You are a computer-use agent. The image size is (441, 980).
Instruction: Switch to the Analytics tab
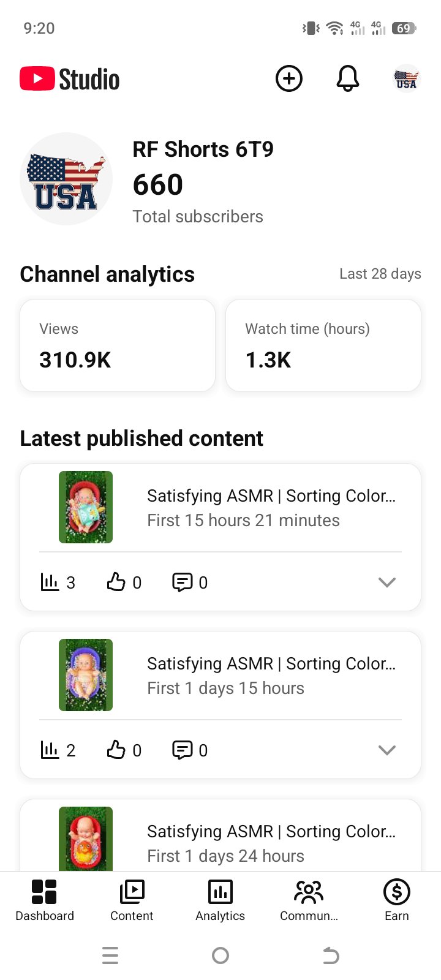click(221, 900)
